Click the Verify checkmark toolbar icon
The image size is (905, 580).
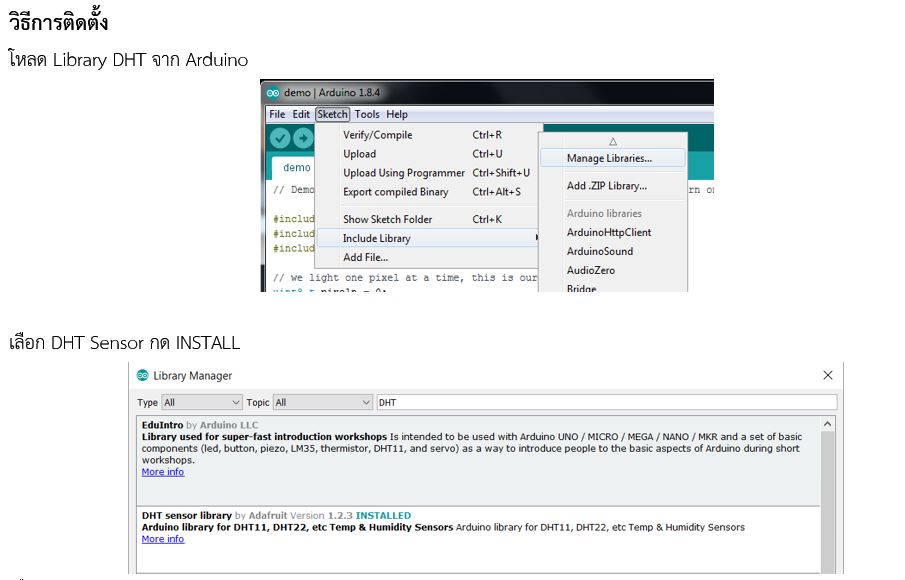click(280, 138)
